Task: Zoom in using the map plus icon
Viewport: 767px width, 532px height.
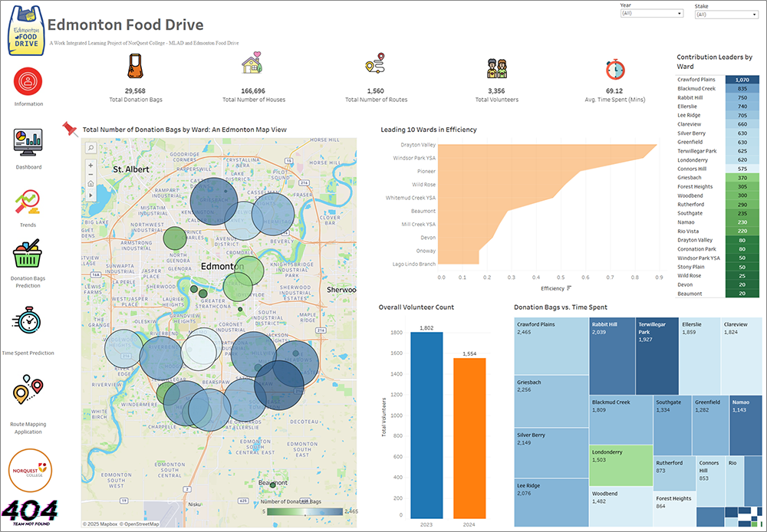Action: [91, 166]
